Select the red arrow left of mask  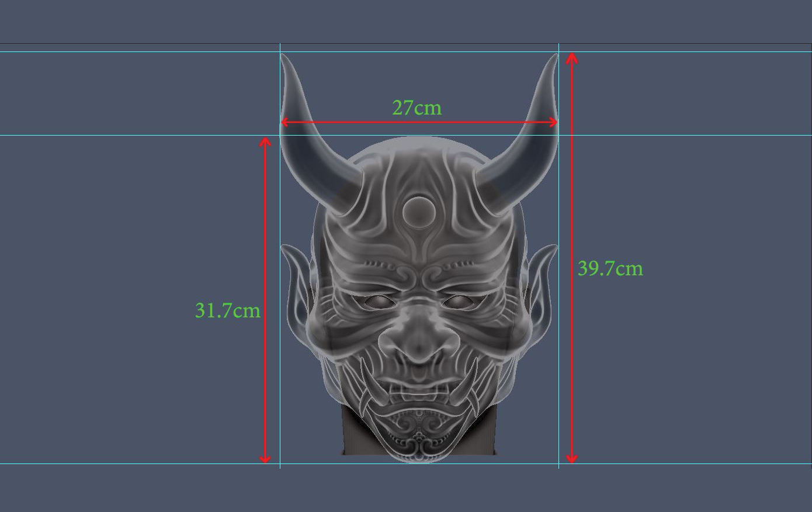tap(265, 300)
